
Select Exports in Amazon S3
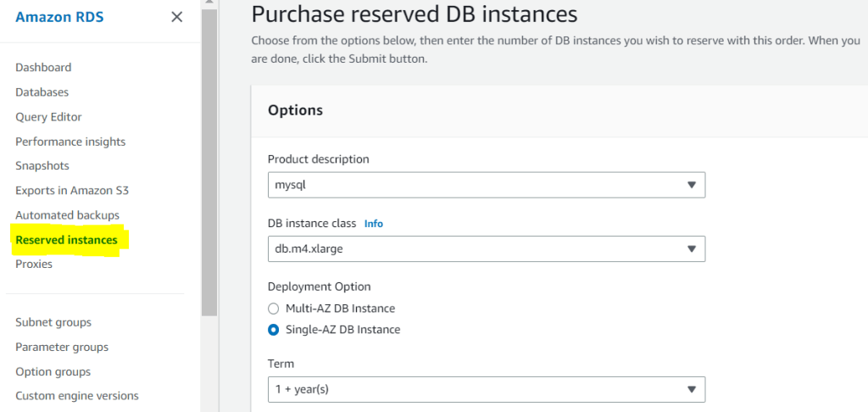click(x=72, y=191)
